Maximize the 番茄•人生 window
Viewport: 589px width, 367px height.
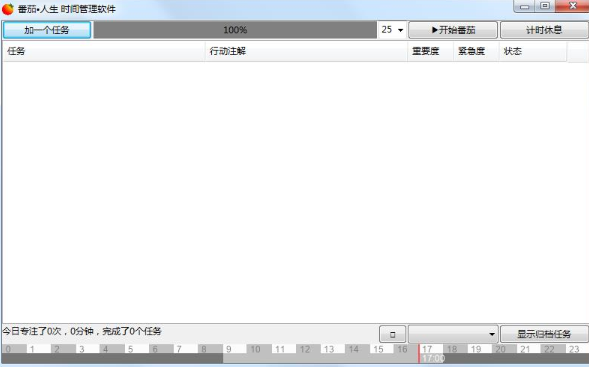point(545,6)
